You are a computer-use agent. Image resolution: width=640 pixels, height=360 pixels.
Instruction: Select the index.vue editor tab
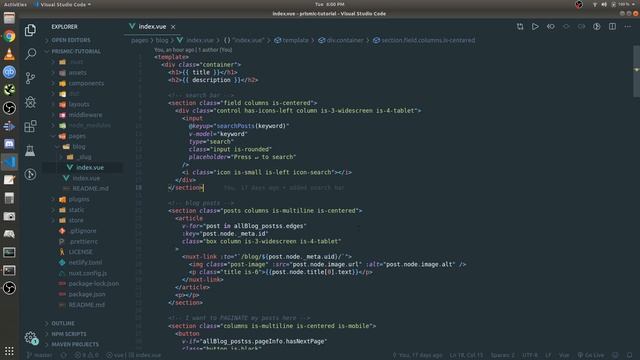click(x=152, y=27)
